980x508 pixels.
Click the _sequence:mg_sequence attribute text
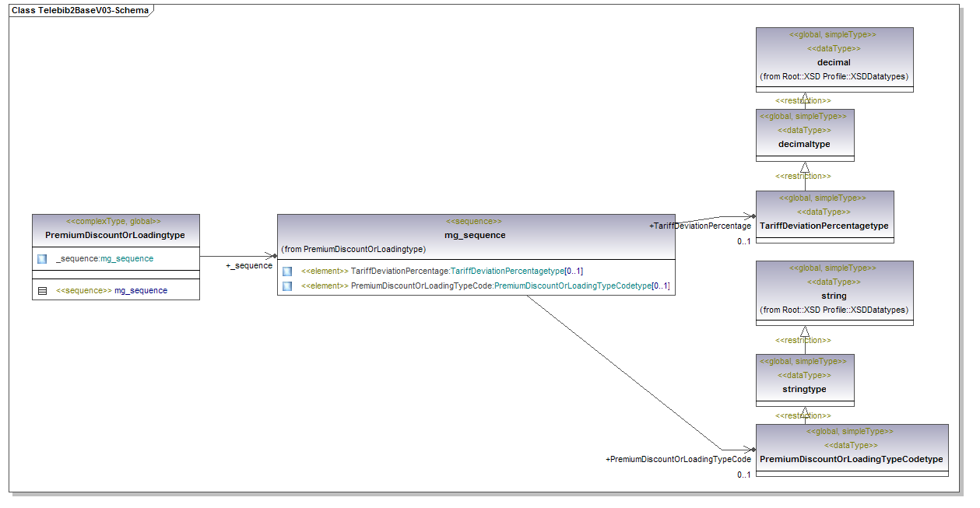(x=104, y=258)
